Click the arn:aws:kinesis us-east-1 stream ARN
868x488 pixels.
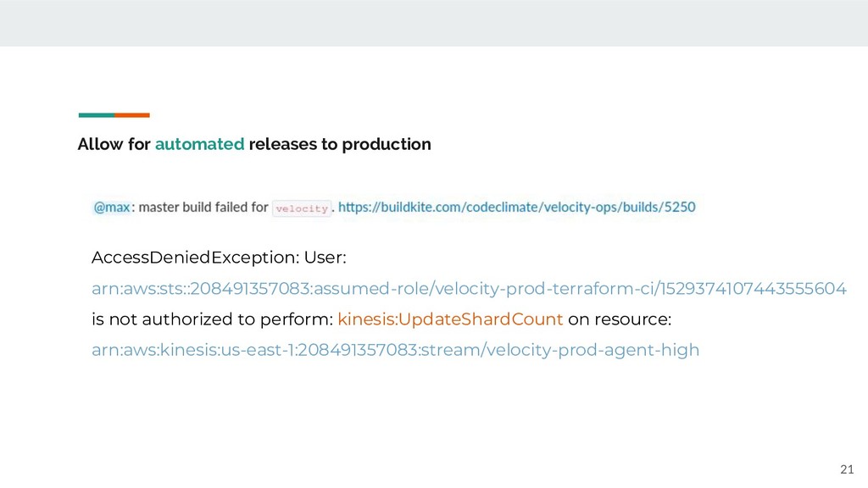tap(395, 350)
